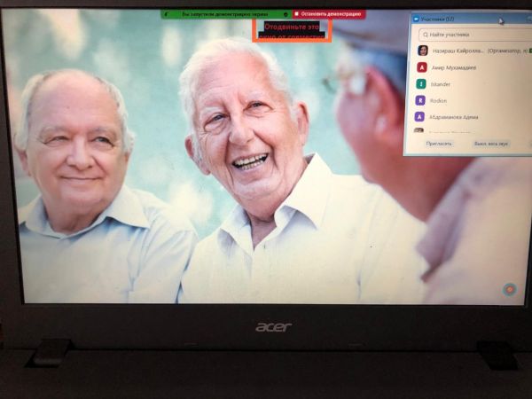Click the round colorful icon at bottom right
Image resolution: width=532 pixels, height=399 pixels.
click(509, 289)
